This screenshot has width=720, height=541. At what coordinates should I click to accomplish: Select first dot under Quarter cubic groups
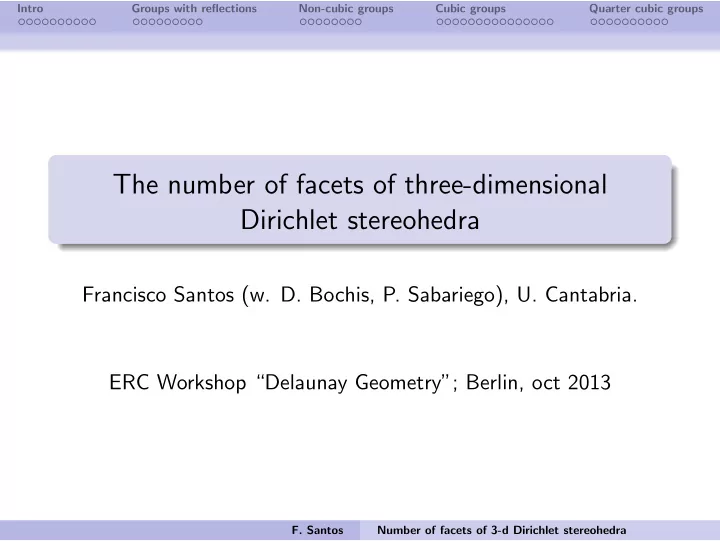coord(594,22)
